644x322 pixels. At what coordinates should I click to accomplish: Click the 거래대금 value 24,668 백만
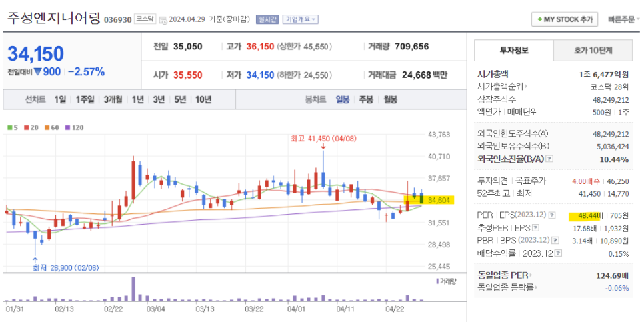click(x=424, y=75)
